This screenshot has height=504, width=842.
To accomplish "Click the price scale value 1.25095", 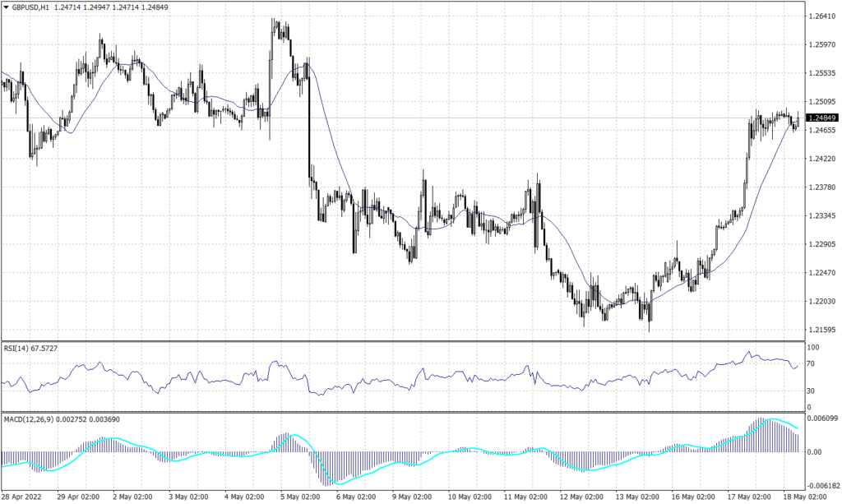I will click(823, 99).
